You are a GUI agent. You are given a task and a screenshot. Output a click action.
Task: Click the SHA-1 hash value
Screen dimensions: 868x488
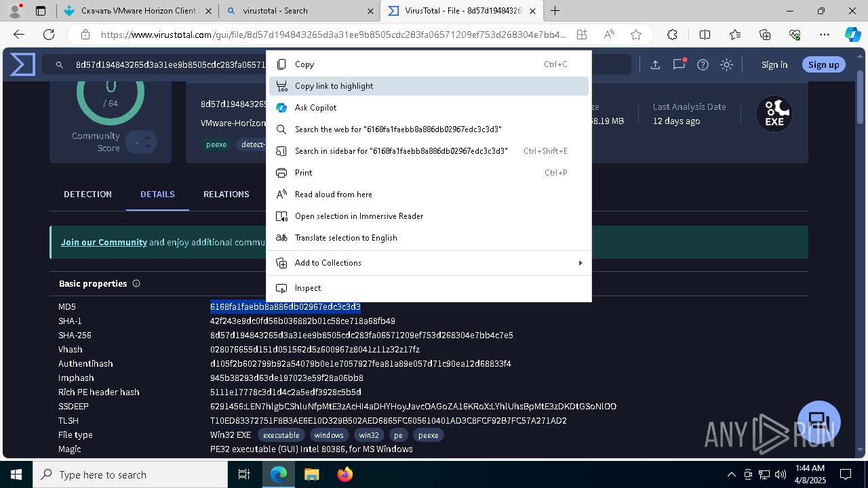[x=302, y=321]
